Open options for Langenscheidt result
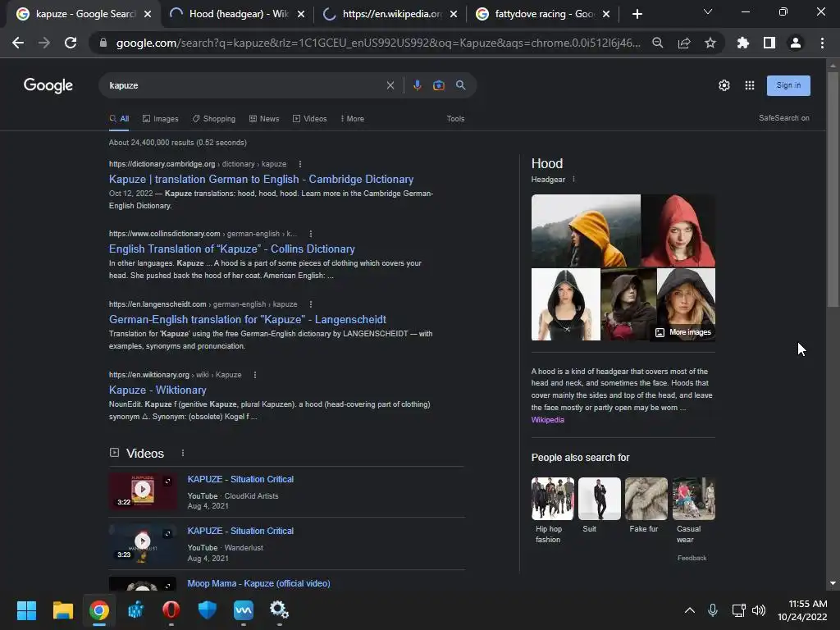The image size is (840, 630). pyautogui.click(x=311, y=304)
